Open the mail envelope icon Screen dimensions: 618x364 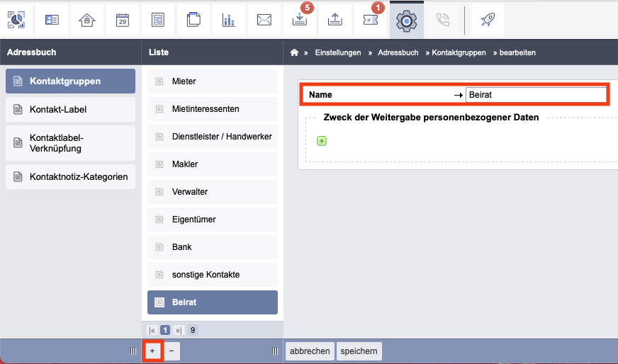(264, 20)
